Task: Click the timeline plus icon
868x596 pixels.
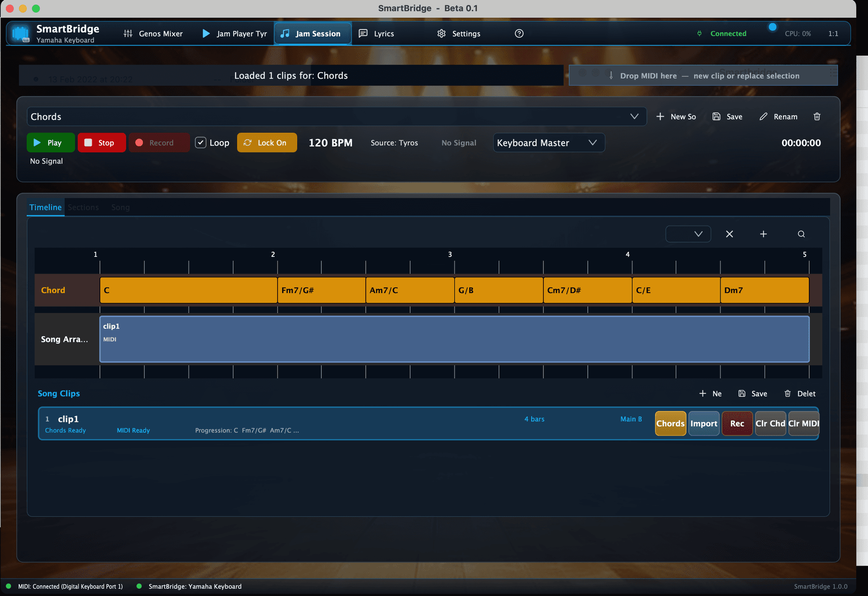Action: [x=763, y=234]
